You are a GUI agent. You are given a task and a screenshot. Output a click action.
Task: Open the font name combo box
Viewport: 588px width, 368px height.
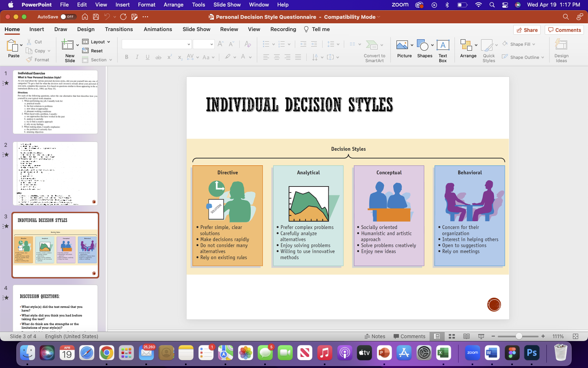click(x=157, y=44)
